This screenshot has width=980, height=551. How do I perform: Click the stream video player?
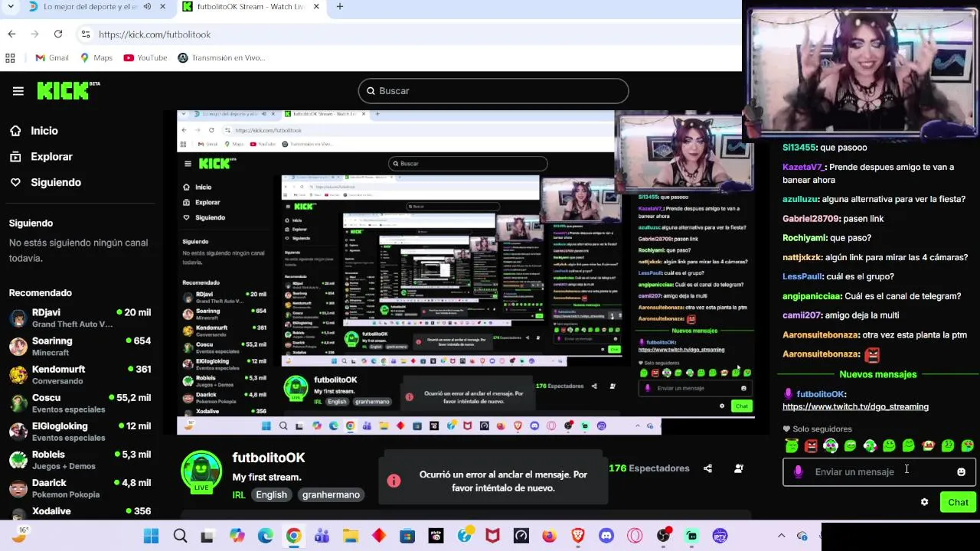click(465, 273)
